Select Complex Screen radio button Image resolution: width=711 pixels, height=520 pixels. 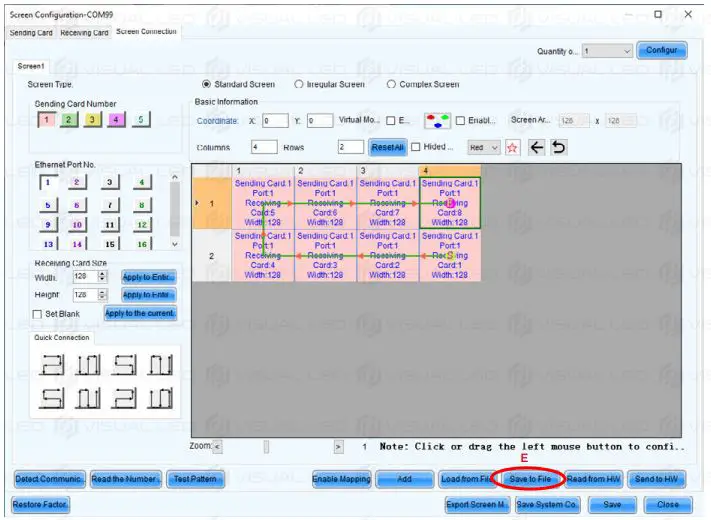click(391, 84)
